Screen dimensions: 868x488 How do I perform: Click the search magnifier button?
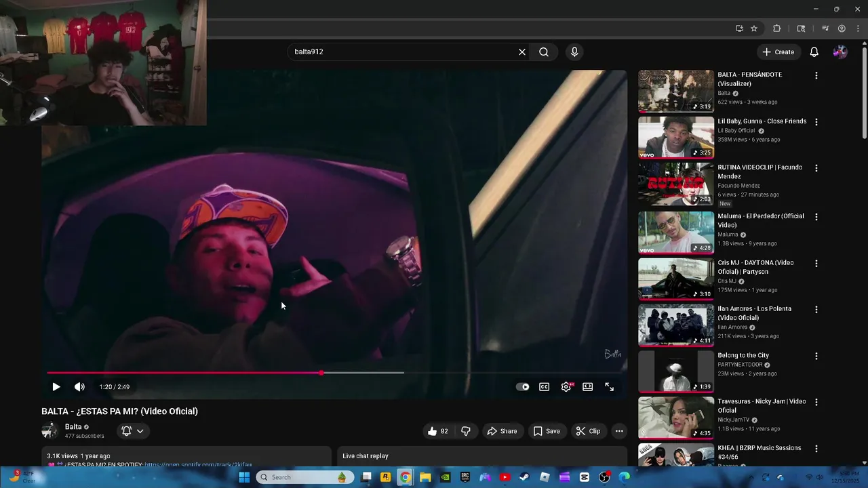[544, 52]
